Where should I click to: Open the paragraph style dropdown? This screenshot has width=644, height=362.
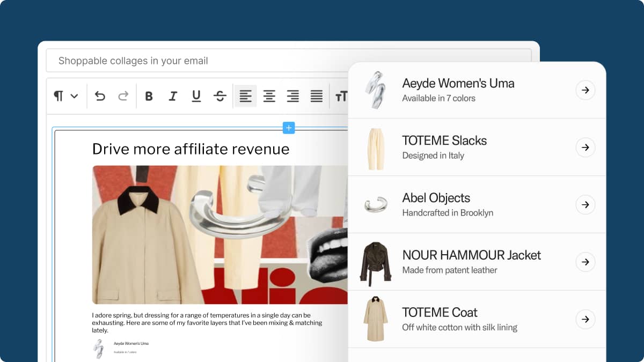pos(66,96)
